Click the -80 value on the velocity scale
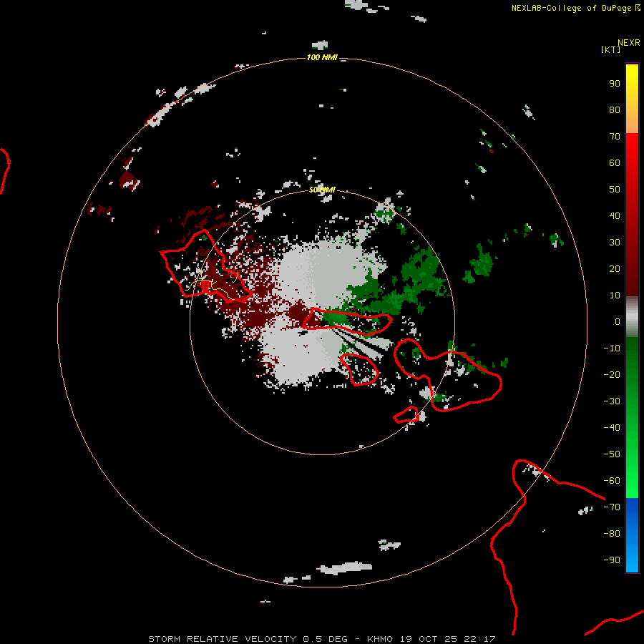 (612, 534)
